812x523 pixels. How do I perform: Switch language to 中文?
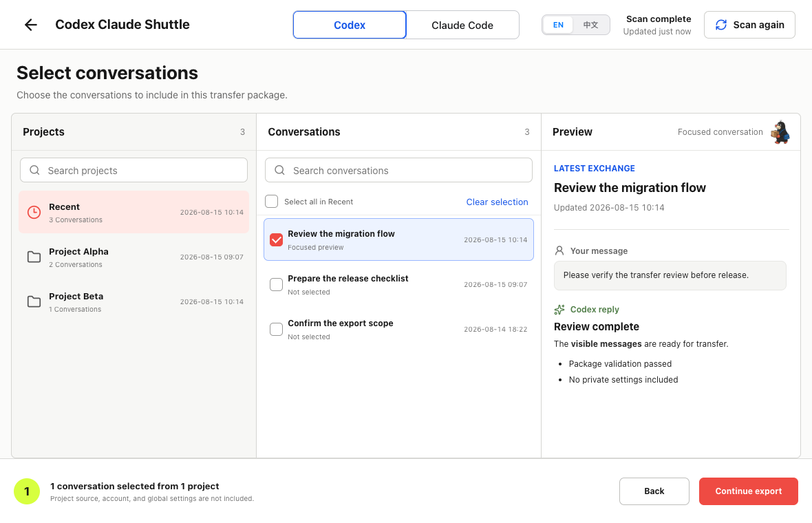pos(591,25)
